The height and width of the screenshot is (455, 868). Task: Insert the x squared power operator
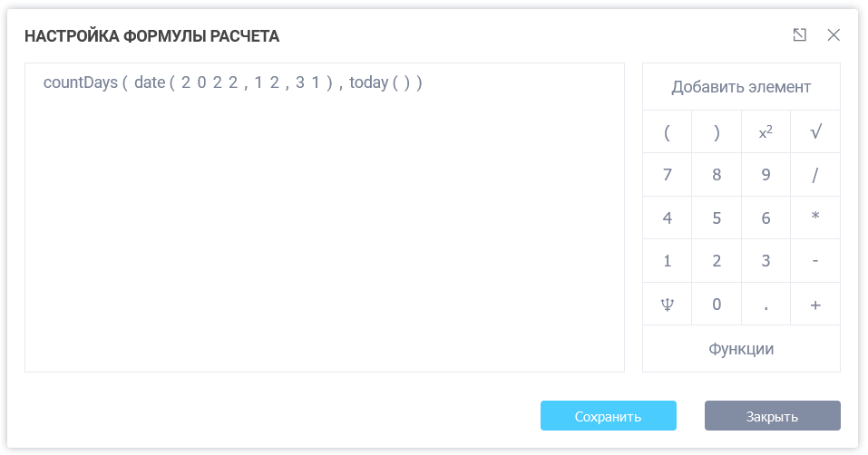coord(766,132)
